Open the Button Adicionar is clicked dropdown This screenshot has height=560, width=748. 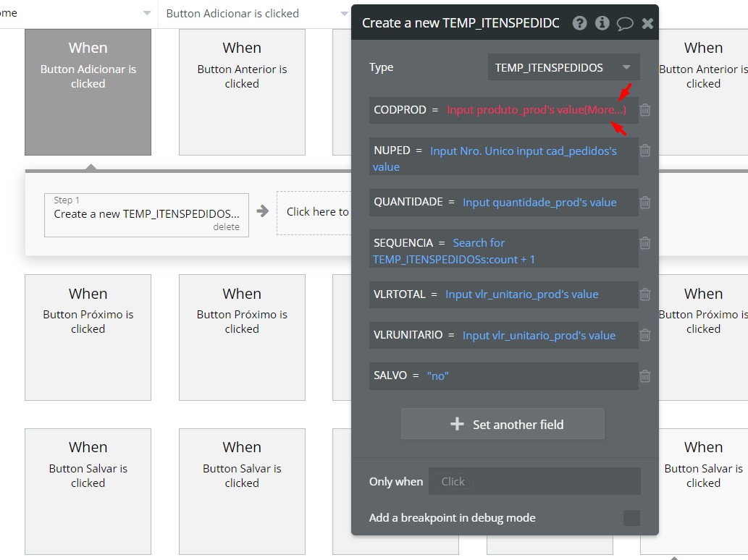256,13
